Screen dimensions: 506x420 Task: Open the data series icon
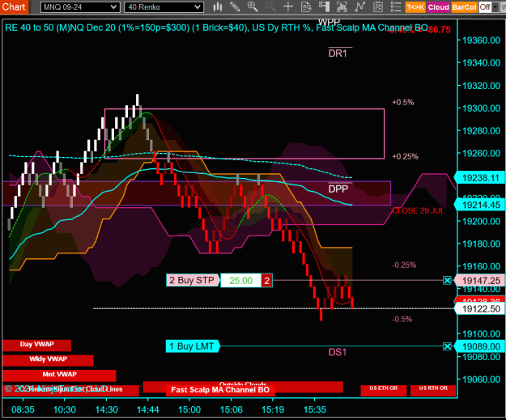(342, 6)
